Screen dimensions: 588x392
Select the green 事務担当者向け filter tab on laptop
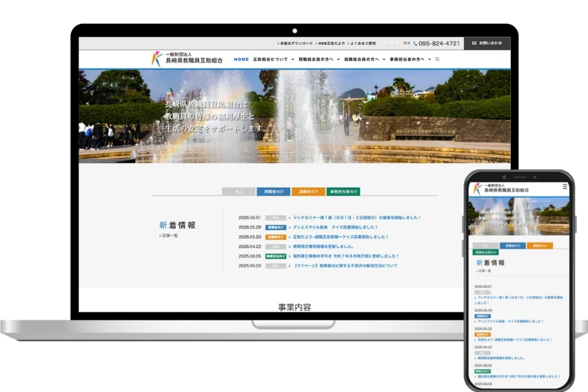coord(343,192)
